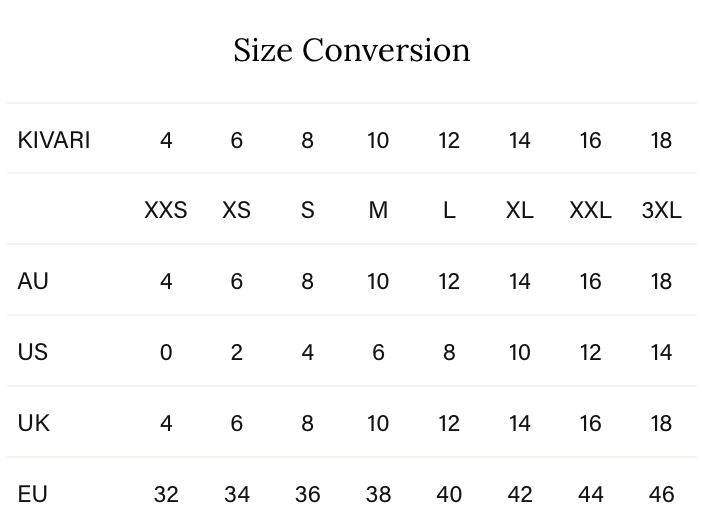This screenshot has width=702, height=524.
Task: Select EU size 42 cell
Action: tap(519, 494)
